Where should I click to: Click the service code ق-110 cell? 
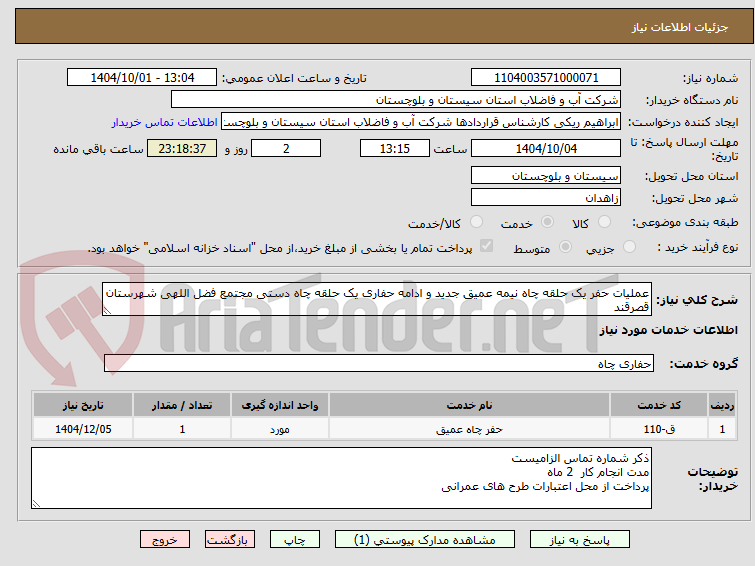(658, 429)
